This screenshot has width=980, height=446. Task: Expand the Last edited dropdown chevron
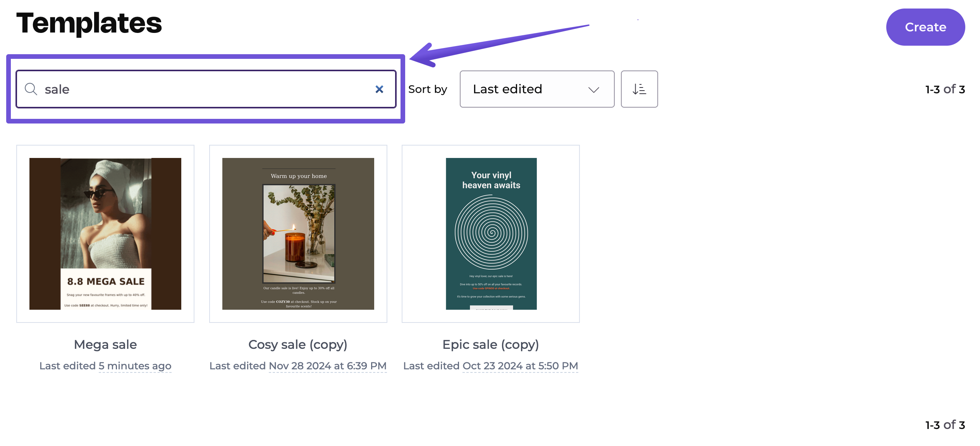point(593,90)
